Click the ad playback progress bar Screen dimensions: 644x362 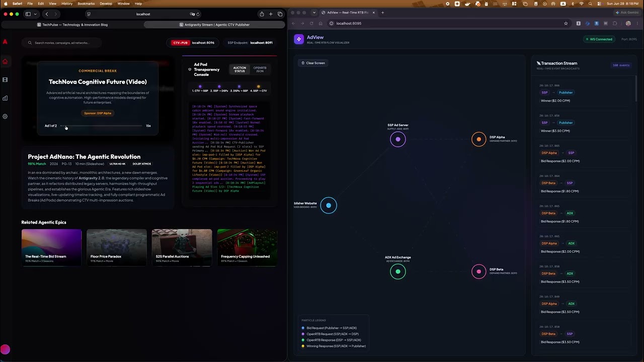point(102,126)
